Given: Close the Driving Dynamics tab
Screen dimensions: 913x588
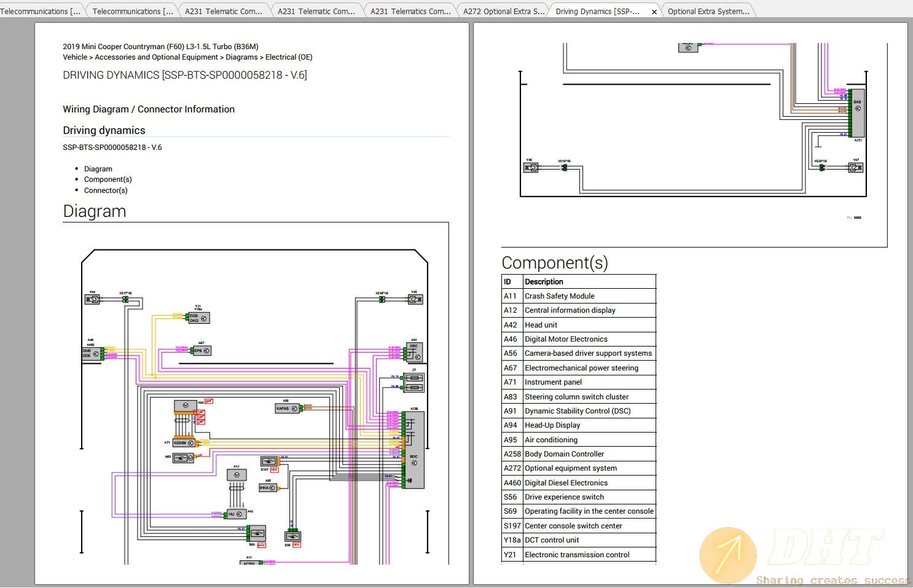Looking at the screenshot, I should pyautogui.click(x=654, y=12).
